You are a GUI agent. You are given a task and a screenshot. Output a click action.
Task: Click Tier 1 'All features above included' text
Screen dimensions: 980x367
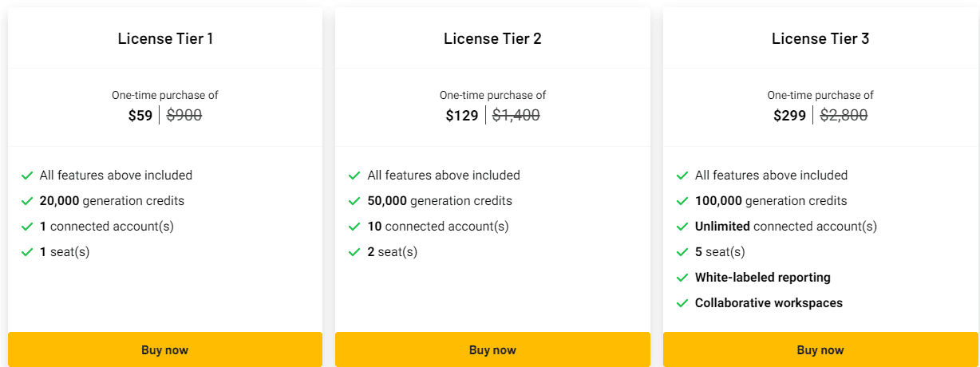click(116, 176)
